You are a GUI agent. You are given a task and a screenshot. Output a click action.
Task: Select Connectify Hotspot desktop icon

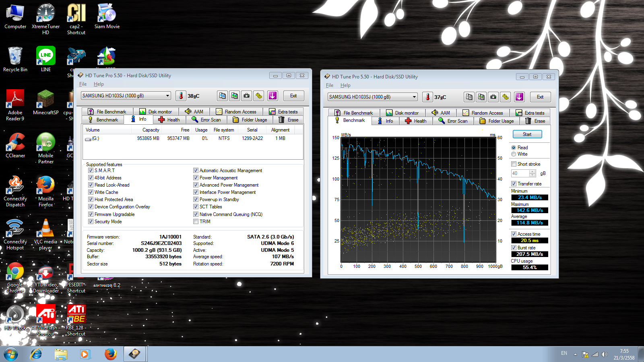[x=15, y=234]
